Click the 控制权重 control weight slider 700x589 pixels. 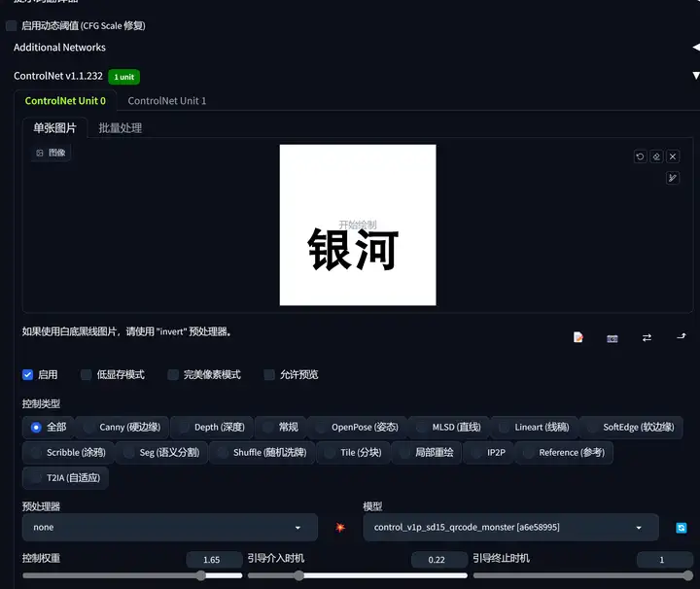coord(132,575)
